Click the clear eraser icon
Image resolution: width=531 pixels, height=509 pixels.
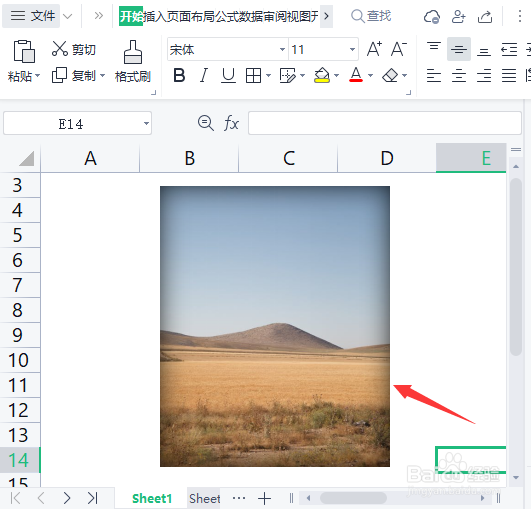point(390,75)
